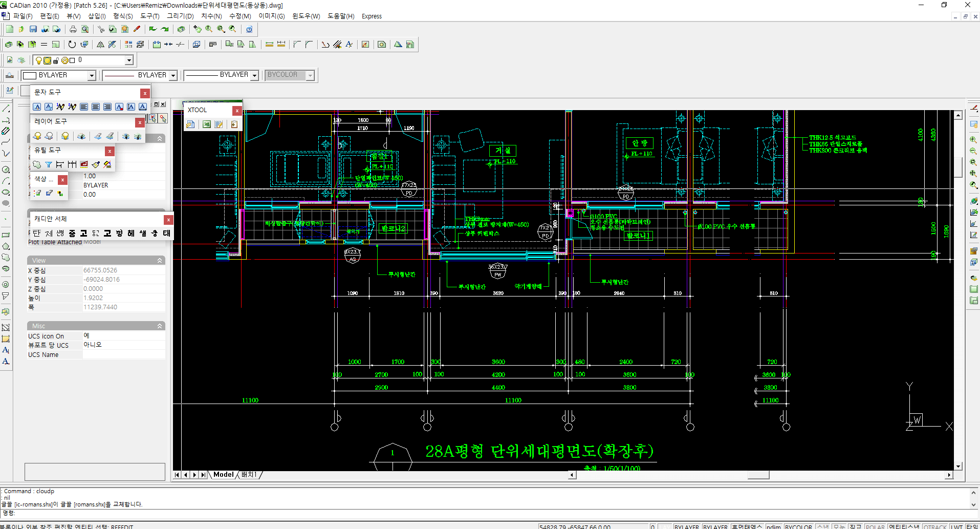Open the layer selection dropdown
The height and width of the screenshot is (529, 980).
(129, 60)
